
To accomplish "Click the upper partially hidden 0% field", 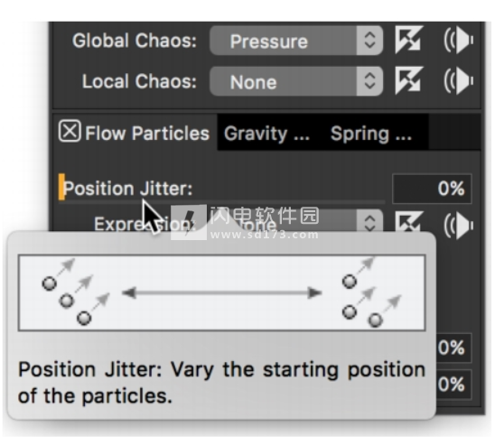I will 453,348.
